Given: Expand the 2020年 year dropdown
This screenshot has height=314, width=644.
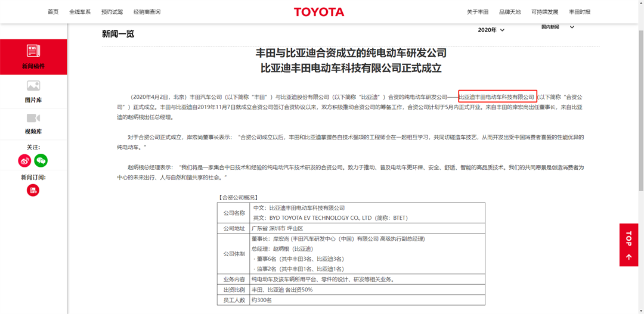Looking at the screenshot, I should [x=491, y=30].
